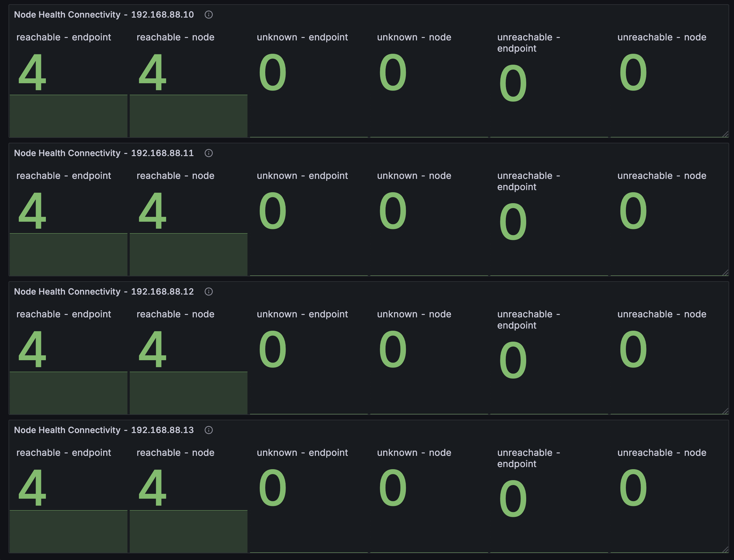The width and height of the screenshot is (734, 560).
Task: Click unknown - node value in 192.168.88.11 panel
Action: click(x=393, y=211)
